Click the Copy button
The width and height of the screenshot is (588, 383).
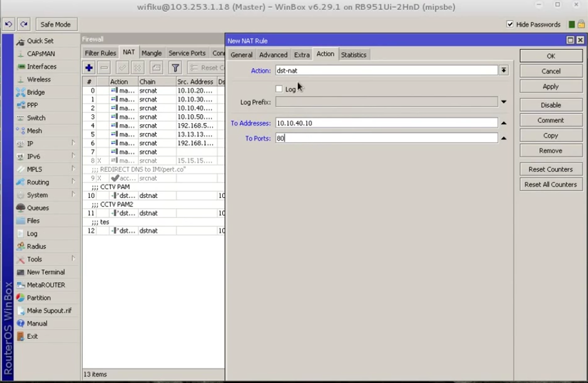pos(551,135)
